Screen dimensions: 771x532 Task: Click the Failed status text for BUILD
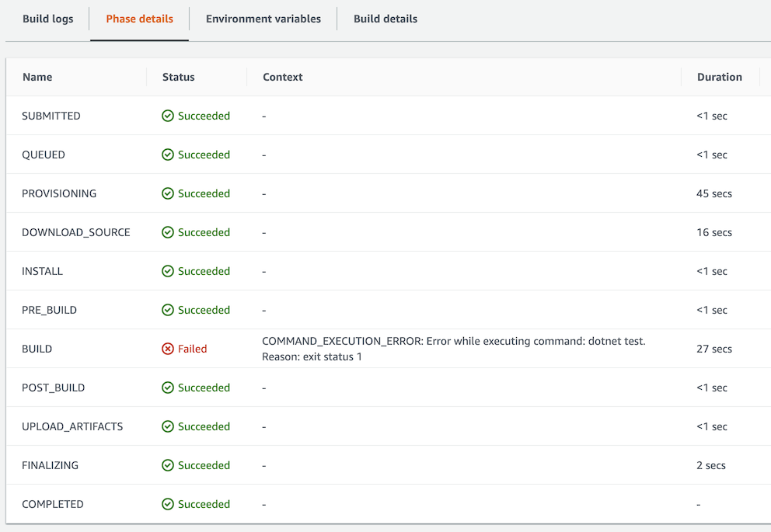click(x=192, y=349)
